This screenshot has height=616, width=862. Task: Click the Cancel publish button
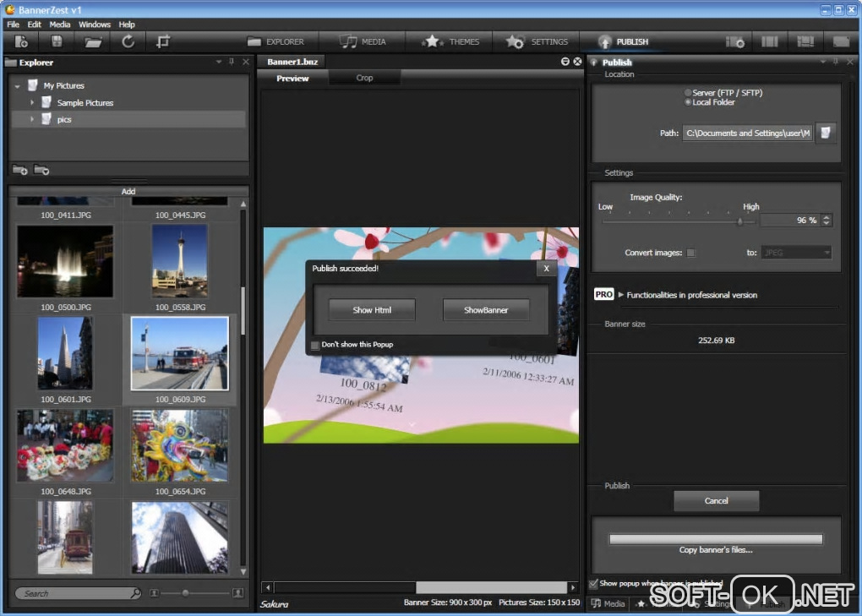(717, 500)
